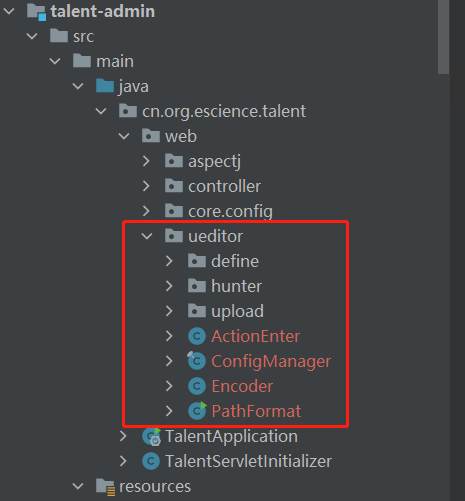Click the TalentApplication Spring Boot icon

pyautogui.click(x=151, y=436)
